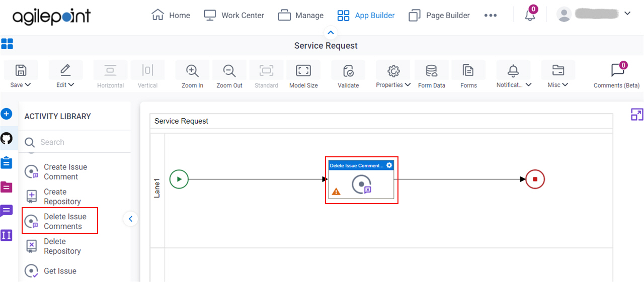The width and height of the screenshot is (644, 282).
Task: Open the Home page
Action: click(x=171, y=15)
